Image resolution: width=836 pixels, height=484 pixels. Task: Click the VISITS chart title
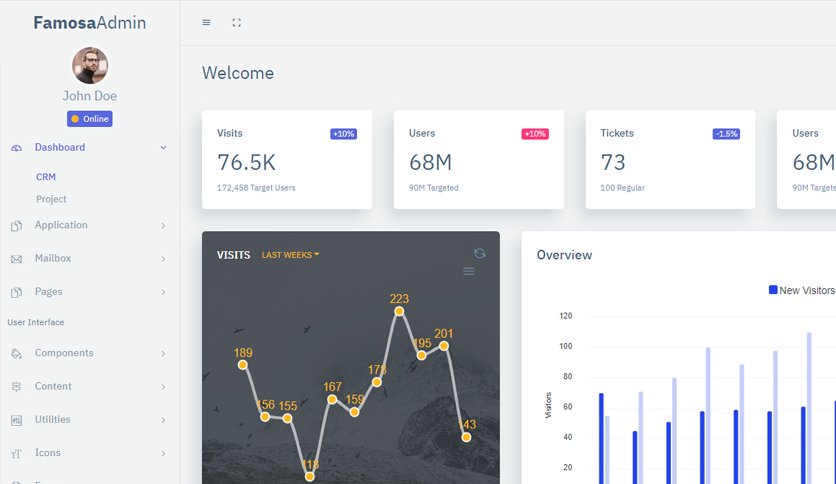[x=233, y=255]
